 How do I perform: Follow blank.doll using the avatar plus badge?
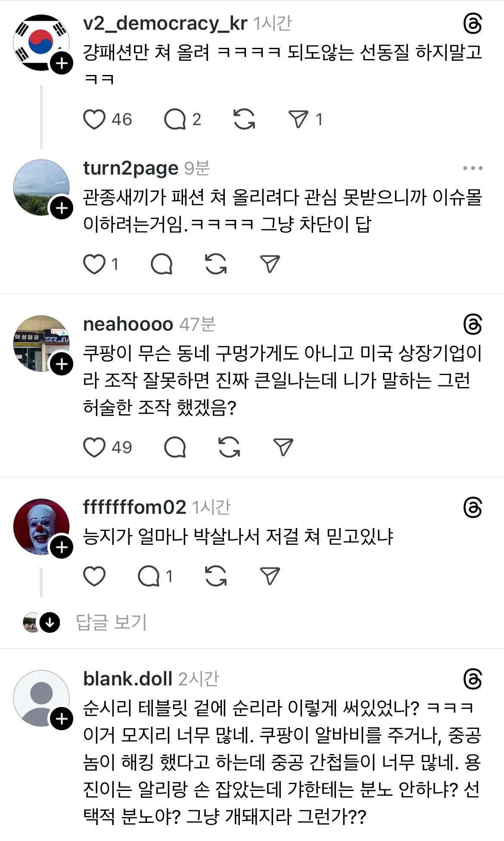(x=62, y=719)
